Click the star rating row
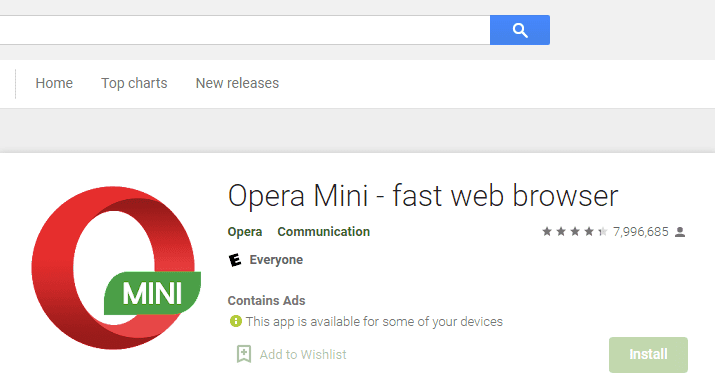The width and height of the screenshot is (715, 389). (575, 232)
